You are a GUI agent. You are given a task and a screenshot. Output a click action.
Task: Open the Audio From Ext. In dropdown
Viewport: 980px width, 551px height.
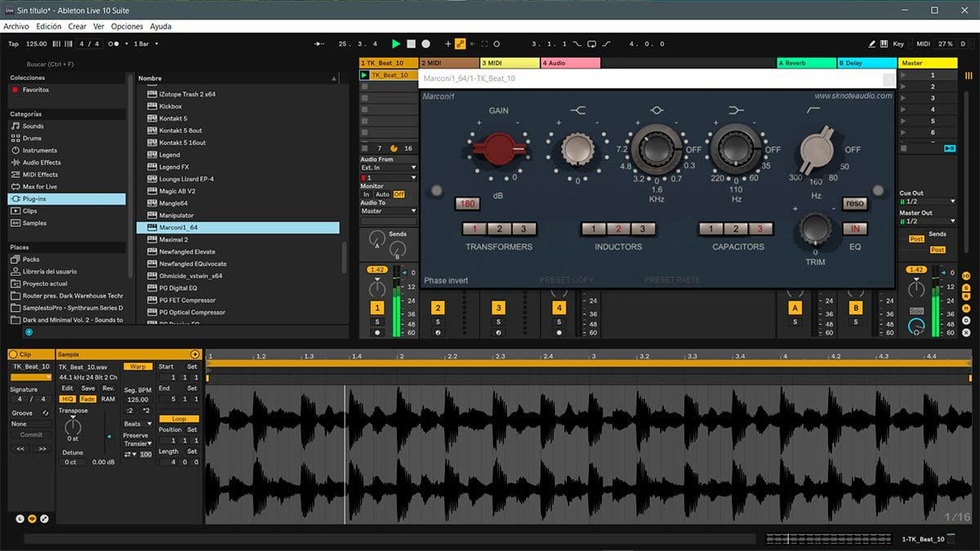coord(389,168)
